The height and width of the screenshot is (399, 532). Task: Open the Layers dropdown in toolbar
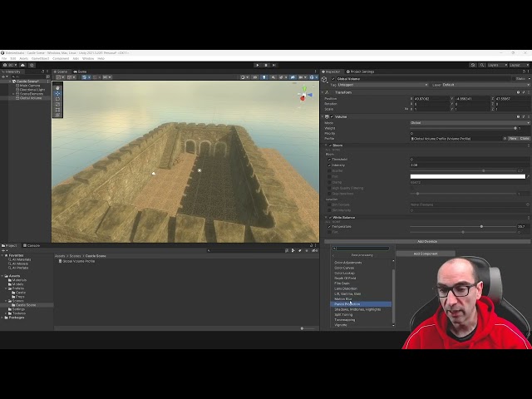coord(495,65)
